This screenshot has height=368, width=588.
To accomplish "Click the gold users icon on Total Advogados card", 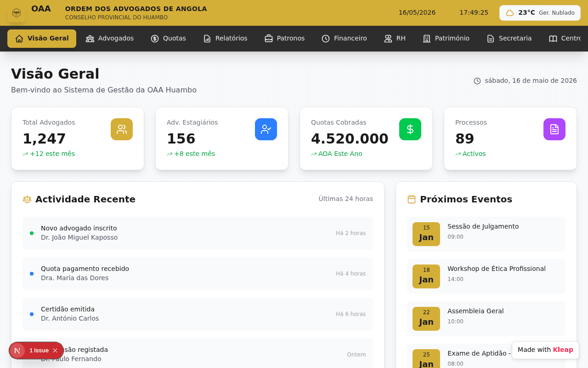I will coord(122,129).
